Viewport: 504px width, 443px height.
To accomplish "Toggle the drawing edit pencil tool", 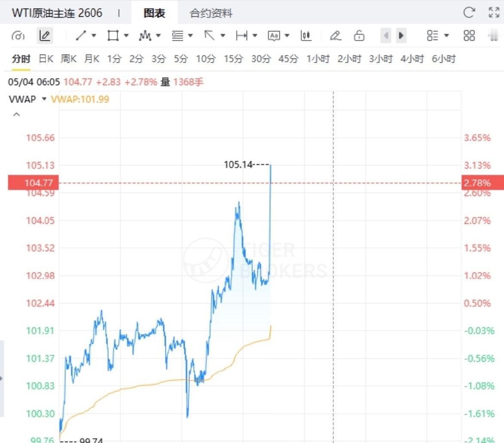I will pos(45,36).
